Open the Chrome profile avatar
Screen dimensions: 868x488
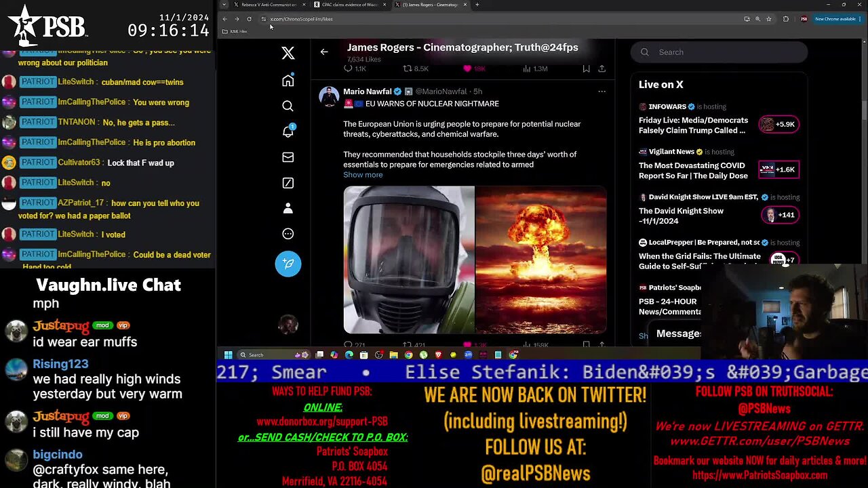coord(804,19)
